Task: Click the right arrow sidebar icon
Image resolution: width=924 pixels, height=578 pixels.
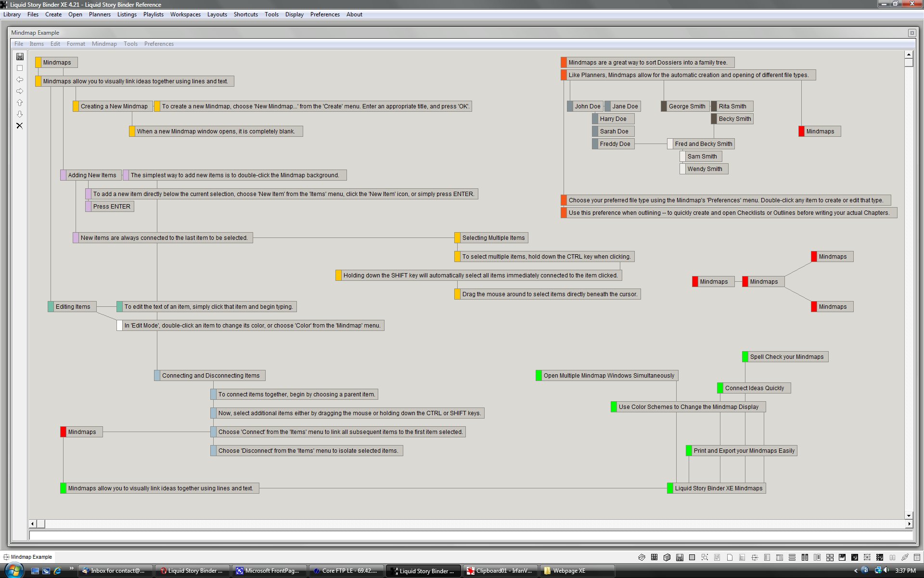Action: pos(20,91)
